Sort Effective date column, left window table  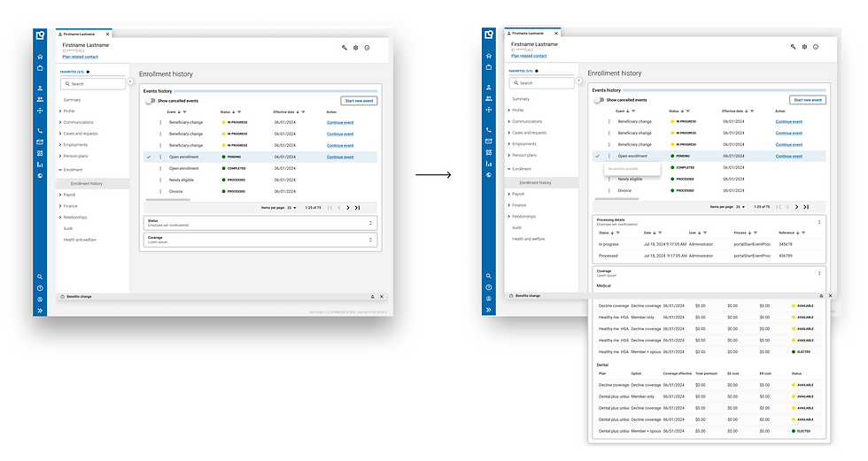[x=298, y=112]
